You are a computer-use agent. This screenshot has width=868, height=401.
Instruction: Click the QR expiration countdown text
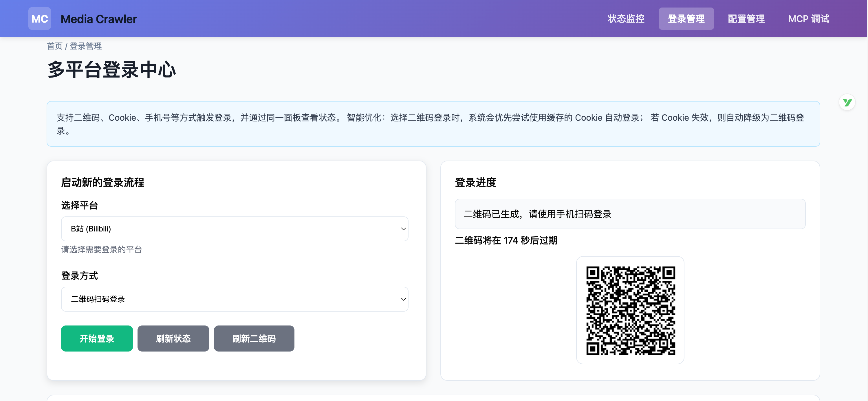(506, 240)
